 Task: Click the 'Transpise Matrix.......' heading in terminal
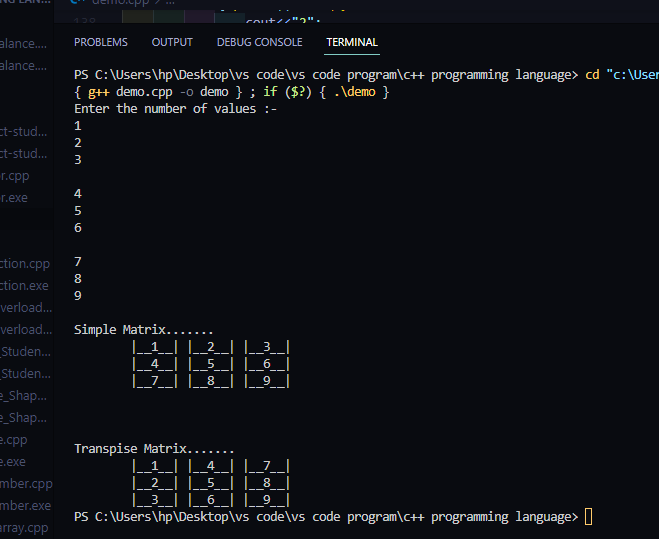click(154, 449)
